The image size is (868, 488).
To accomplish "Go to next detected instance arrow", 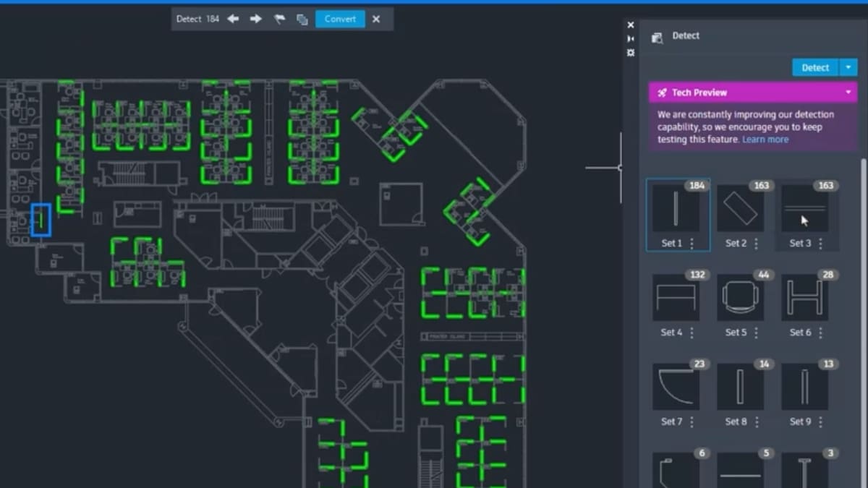I will click(255, 19).
